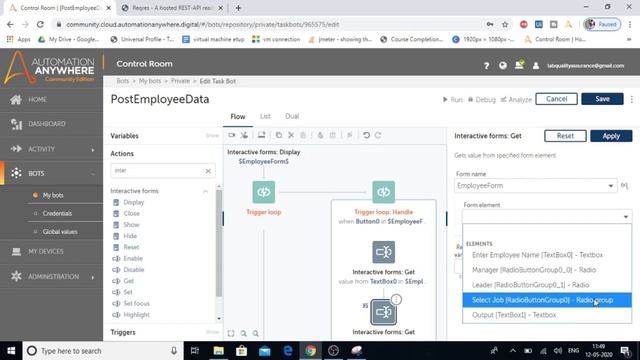Click the Apply button
This screenshot has width=640, height=360.
pyautogui.click(x=611, y=136)
